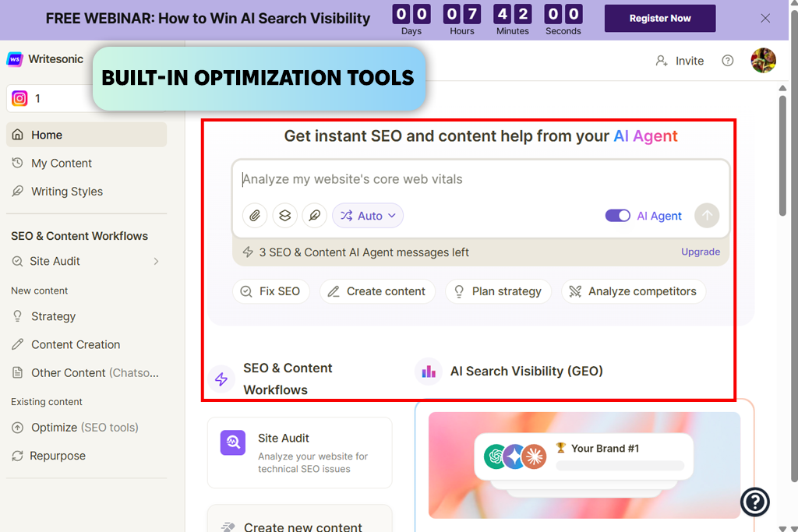
Task: Click the Register Now button
Action: (x=660, y=19)
